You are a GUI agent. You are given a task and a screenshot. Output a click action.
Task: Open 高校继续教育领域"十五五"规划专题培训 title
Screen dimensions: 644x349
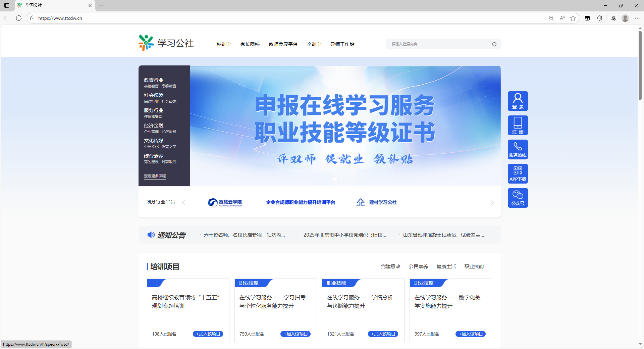(x=186, y=302)
